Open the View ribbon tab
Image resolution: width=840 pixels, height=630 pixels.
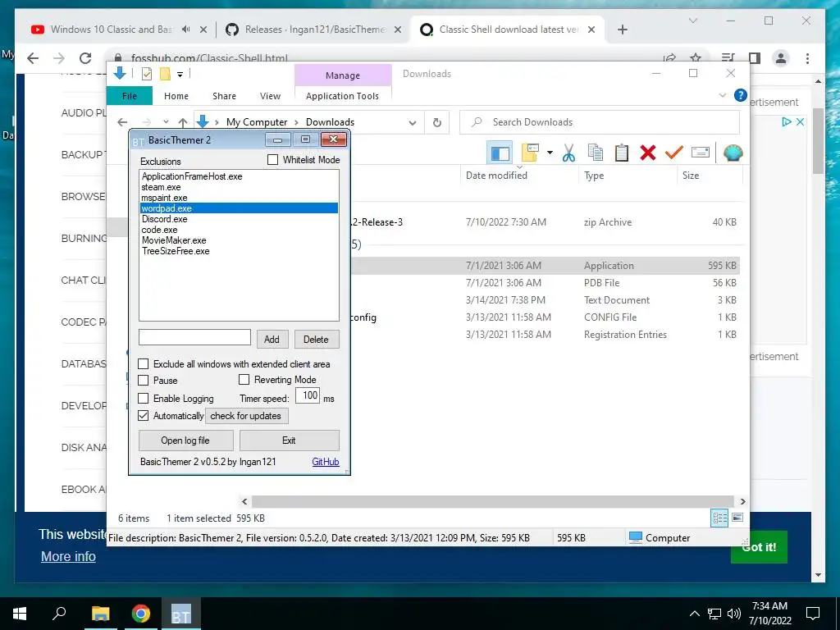[270, 96]
